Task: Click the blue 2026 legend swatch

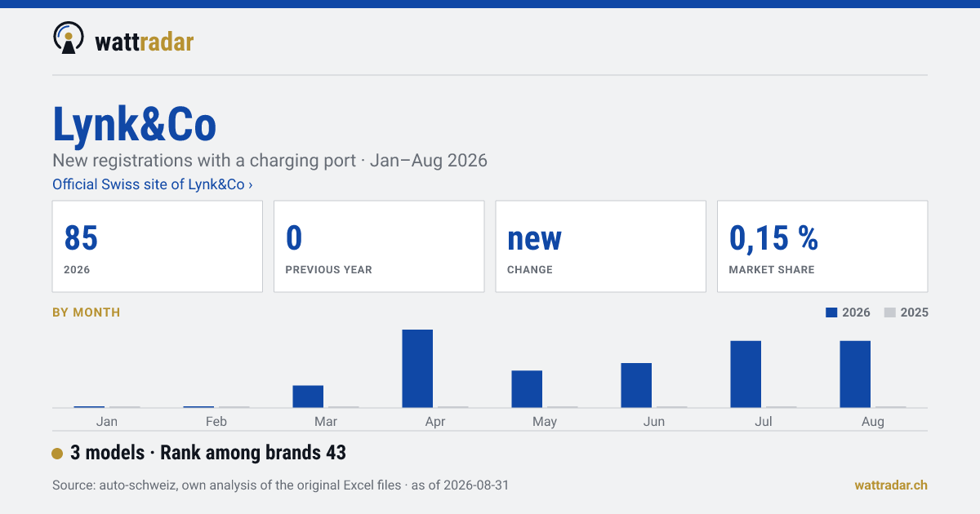Action: pos(832,312)
